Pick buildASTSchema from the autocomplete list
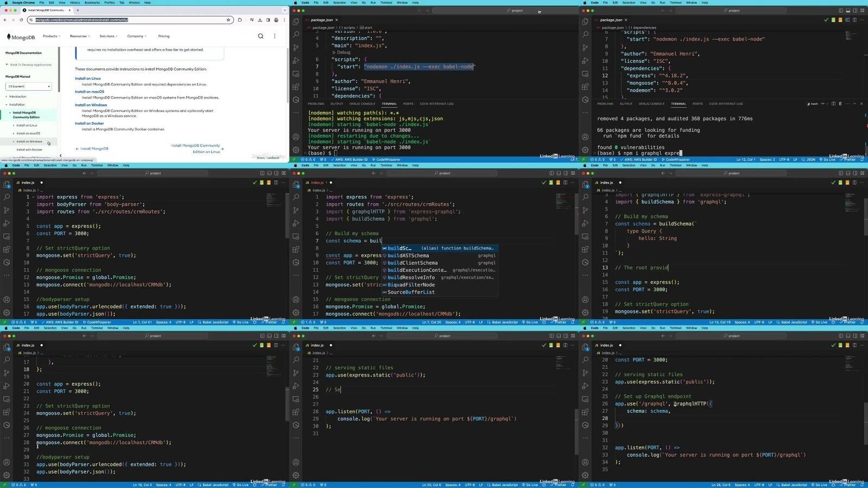Screen dimensions: 868x488 [439, 256]
